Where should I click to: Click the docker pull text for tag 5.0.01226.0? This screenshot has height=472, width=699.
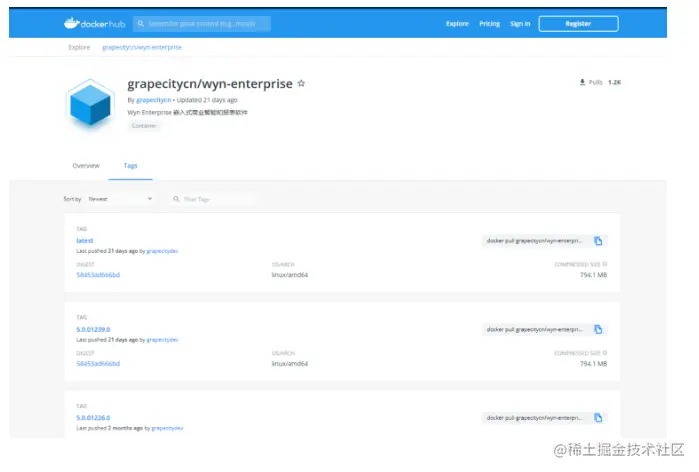coord(534,418)
